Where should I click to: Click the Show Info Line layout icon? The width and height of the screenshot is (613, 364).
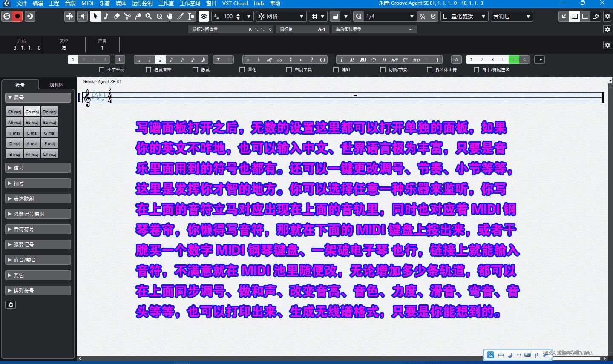575,16
